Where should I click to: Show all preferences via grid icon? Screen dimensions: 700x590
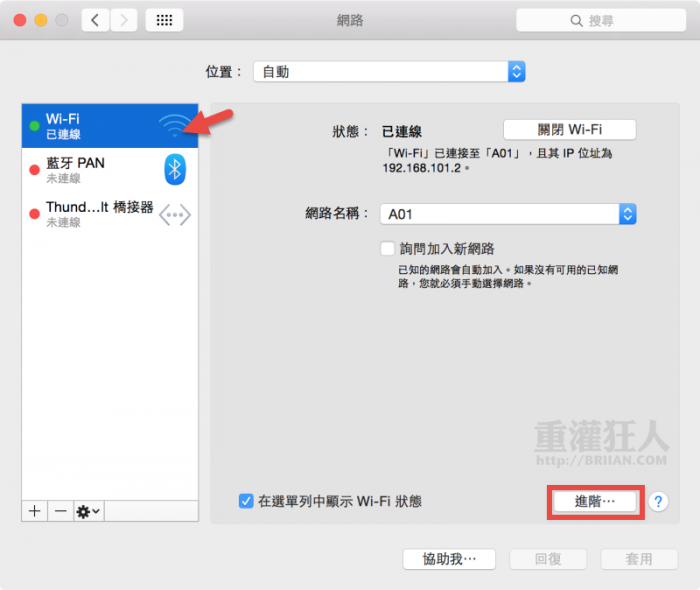point(164,20)
